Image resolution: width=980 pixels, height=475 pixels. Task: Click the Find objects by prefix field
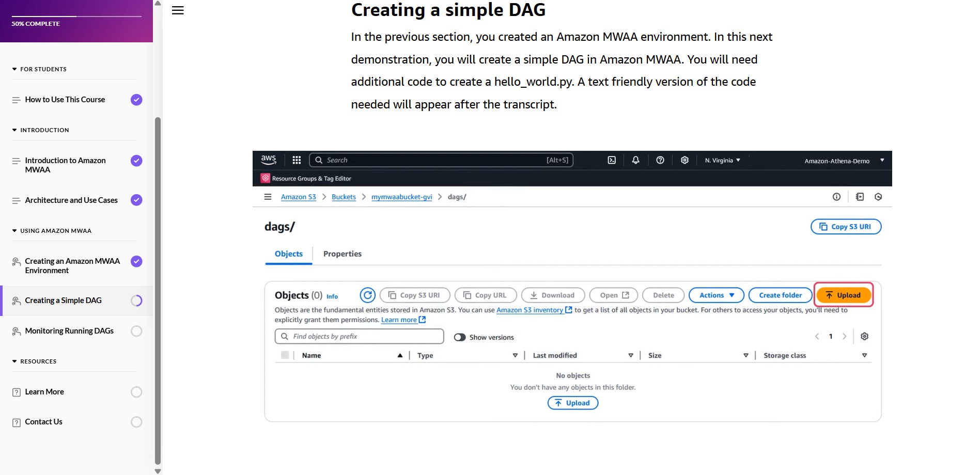coord(359,337)
